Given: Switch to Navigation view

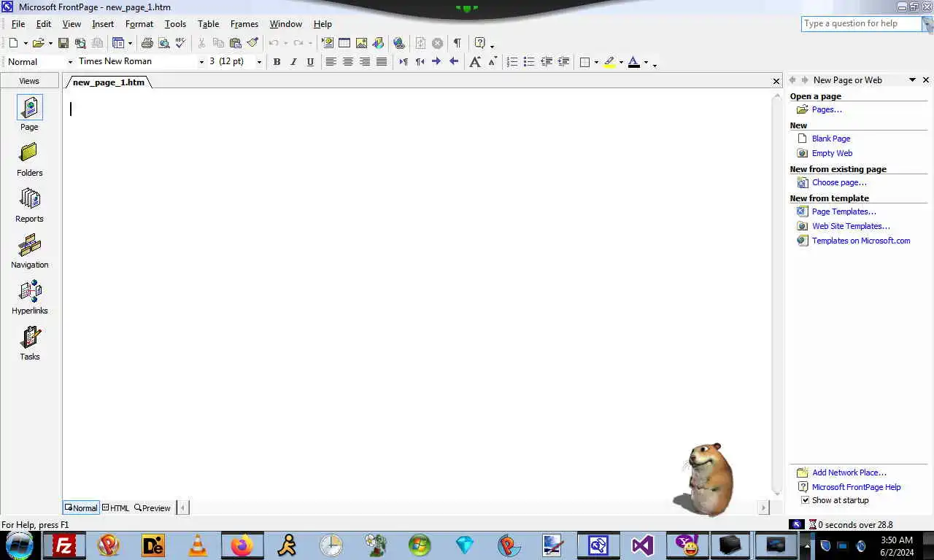Looking at the screenshot, I should tap(29, 252).
